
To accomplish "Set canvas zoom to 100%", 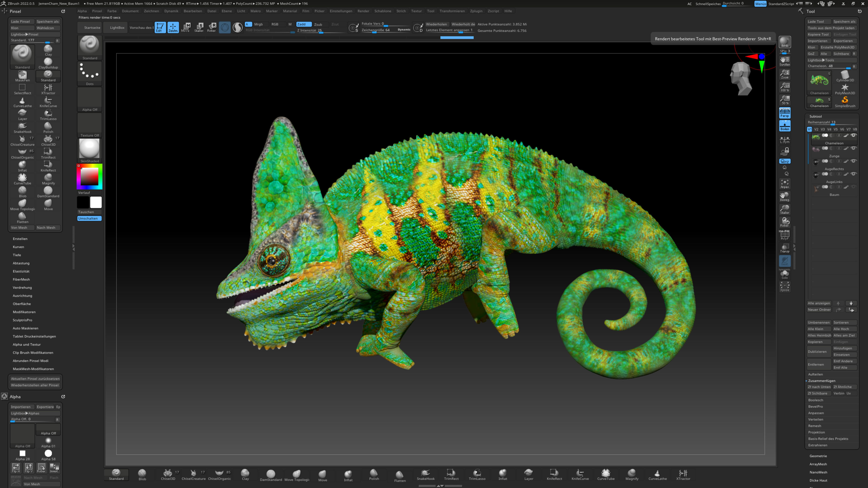I will 784,87.
